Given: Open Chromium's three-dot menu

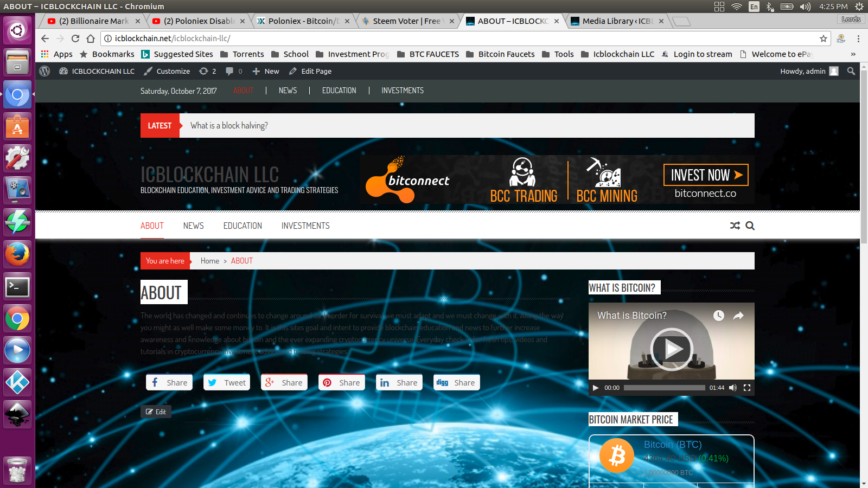Looking at the screenshot, I should point(858,38).
